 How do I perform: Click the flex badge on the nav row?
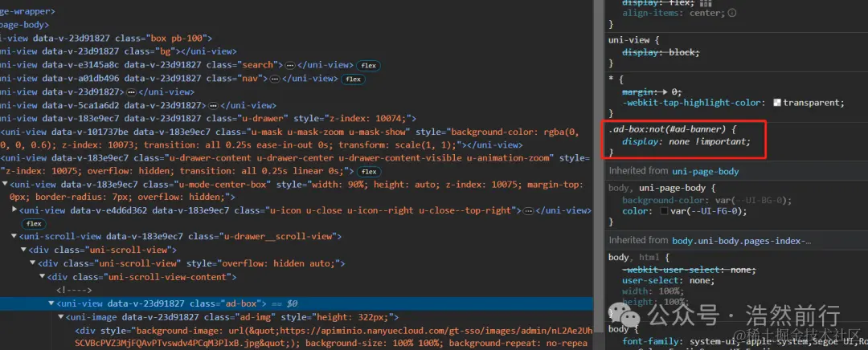coord(353,79)
